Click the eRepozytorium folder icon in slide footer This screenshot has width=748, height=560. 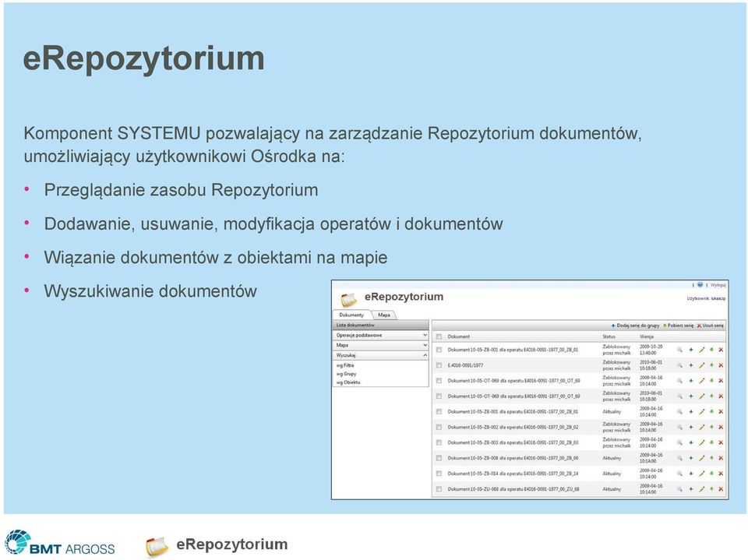pyautogui.click(x=157, y=547)
